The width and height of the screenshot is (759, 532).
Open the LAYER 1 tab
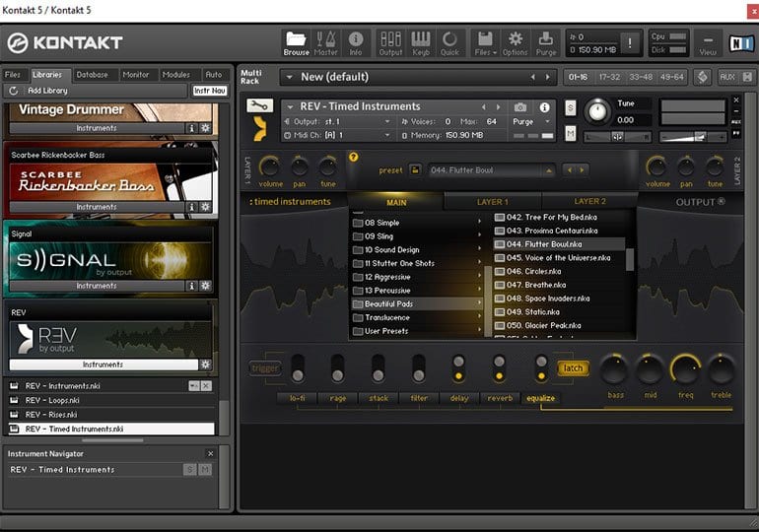(493, 202)
